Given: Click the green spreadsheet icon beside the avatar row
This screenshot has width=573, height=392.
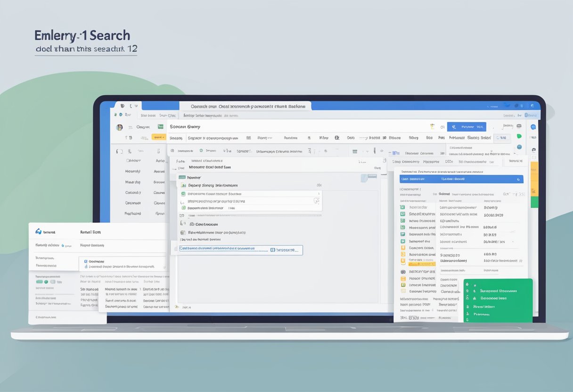Looking at the screenshot, I should click(x=160, y=127).
